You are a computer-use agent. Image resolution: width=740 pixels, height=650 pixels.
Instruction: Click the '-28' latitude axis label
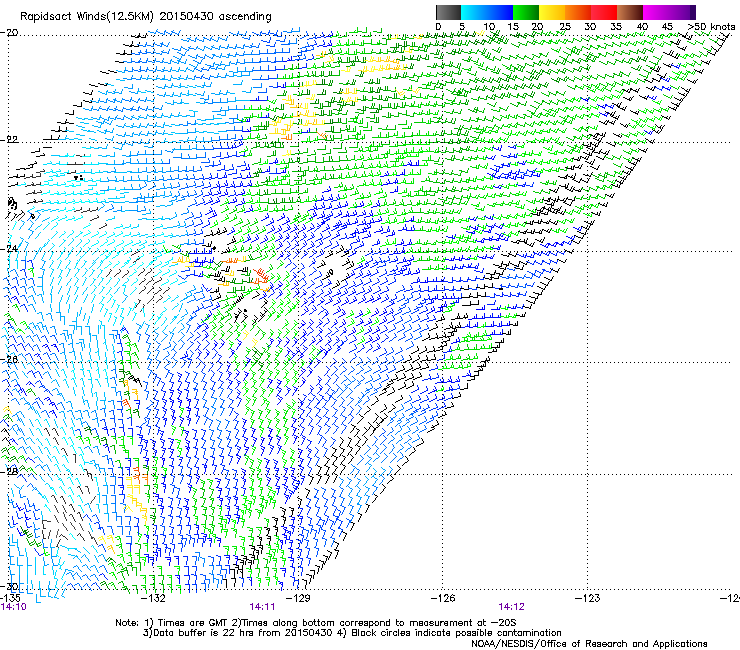click(x=9, y=471)
